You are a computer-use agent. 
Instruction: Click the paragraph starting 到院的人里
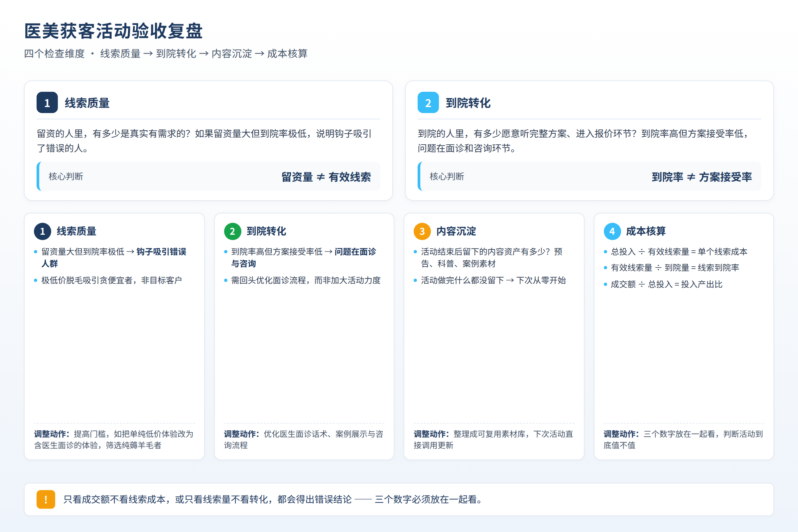584,141
